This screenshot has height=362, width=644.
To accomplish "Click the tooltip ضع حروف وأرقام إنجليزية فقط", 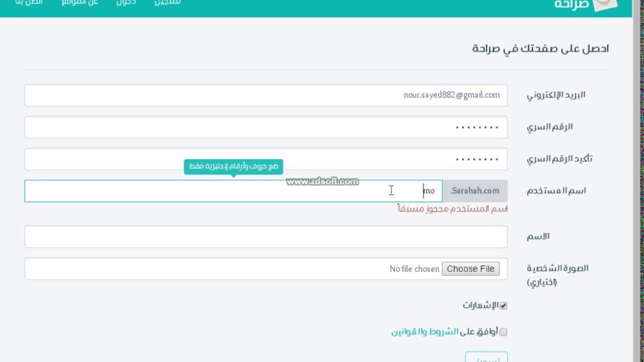I will pyautogui.click(x=233, y=166).
